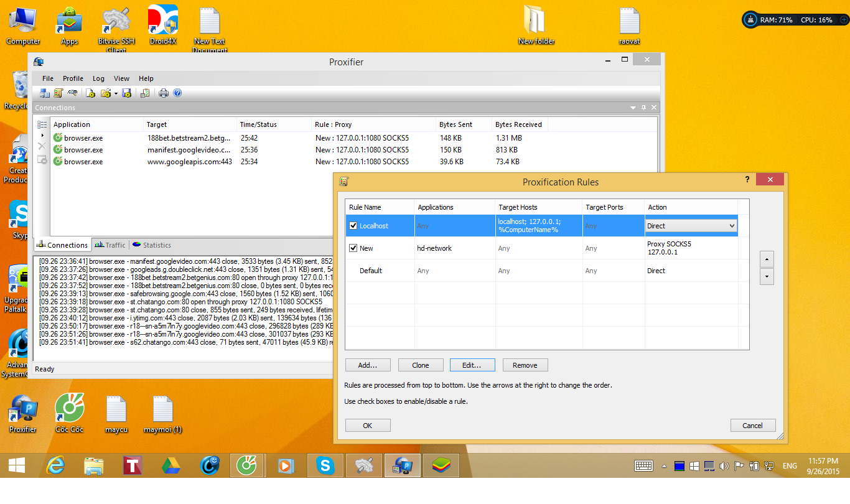Expand the Action dropdown showing Direct
This screenshot has width=850, height=504.
pos(732,226)
